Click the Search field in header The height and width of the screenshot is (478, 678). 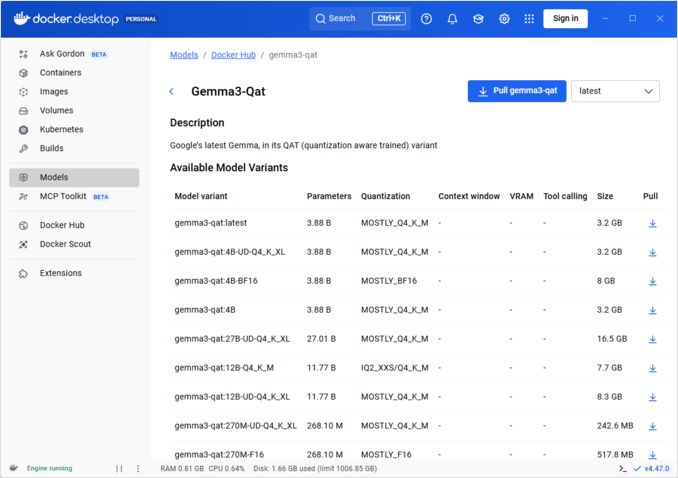point(358,18)
